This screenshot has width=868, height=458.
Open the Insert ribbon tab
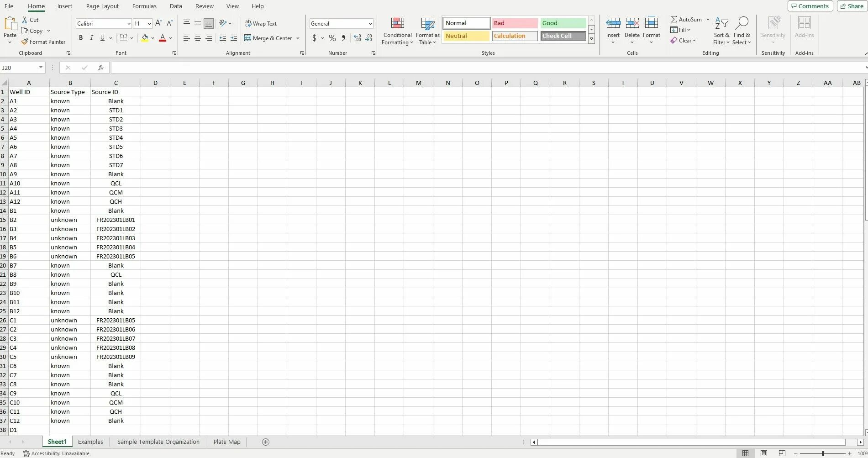(65, 6)
